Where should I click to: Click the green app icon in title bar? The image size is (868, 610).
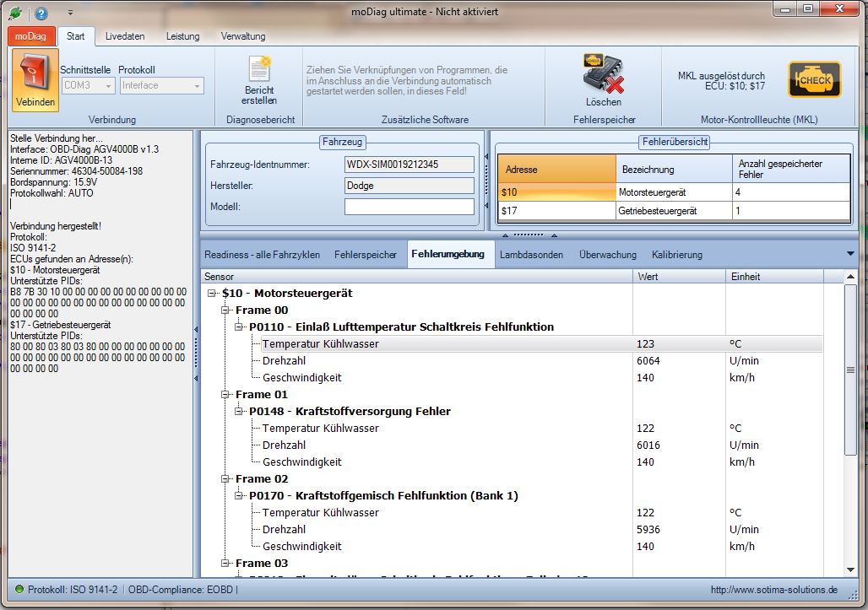coord(14,13)
